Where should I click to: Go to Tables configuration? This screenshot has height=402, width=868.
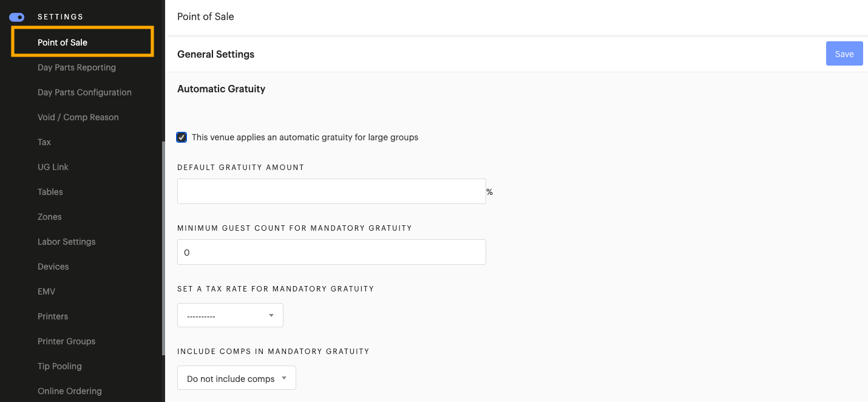coord(50,192)
